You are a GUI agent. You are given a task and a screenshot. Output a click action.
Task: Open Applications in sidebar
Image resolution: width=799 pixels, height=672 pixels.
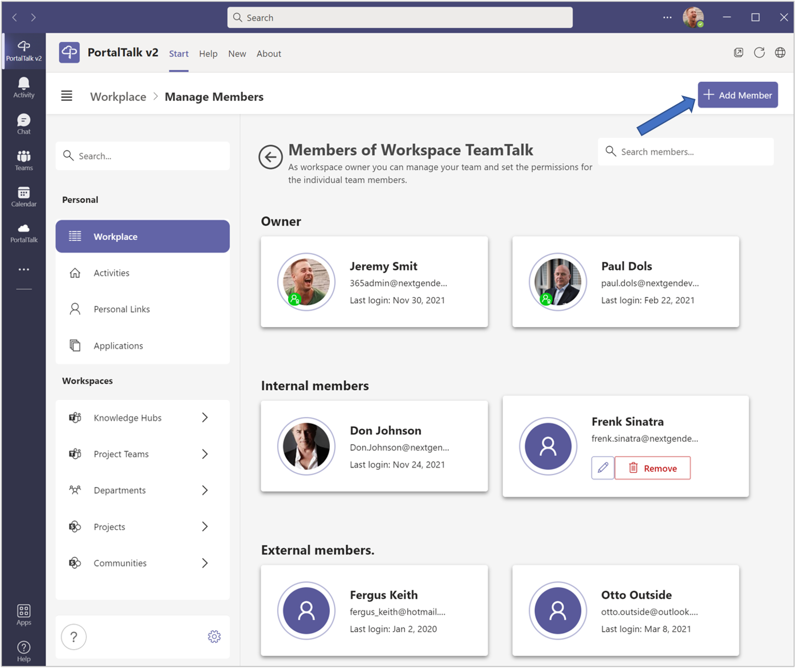(143, 346)
